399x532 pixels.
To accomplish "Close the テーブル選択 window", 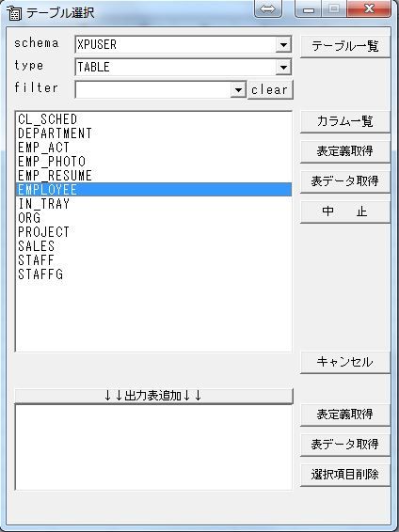I will pos(369,8).
